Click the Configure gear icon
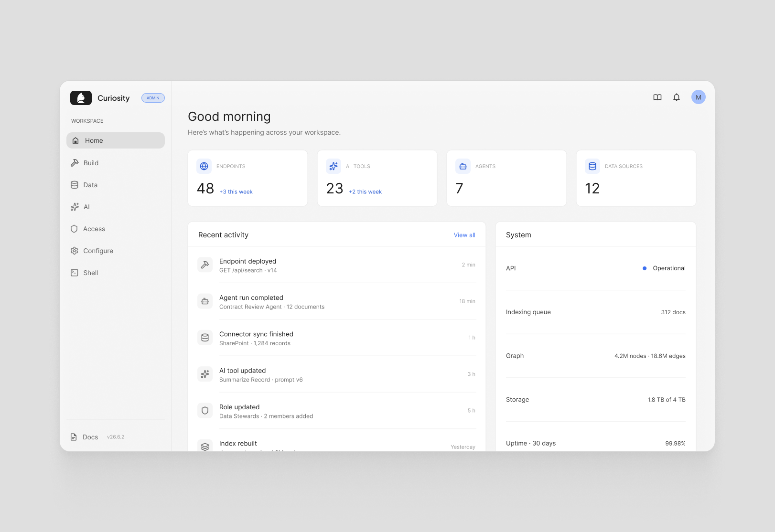Viewport: 775px width, 532px height. click(75, 251)
